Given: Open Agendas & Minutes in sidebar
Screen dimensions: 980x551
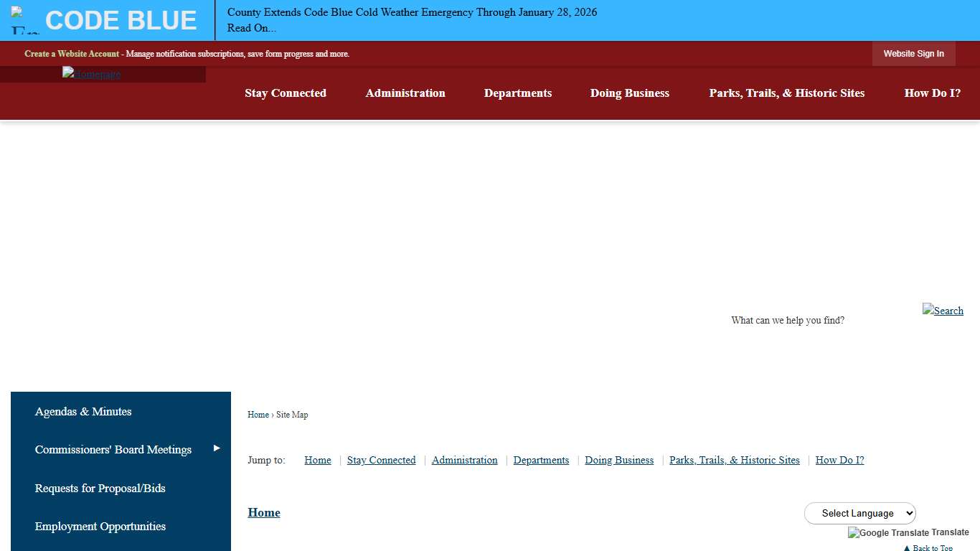Looking at the screenshot, I should (83, 411).
